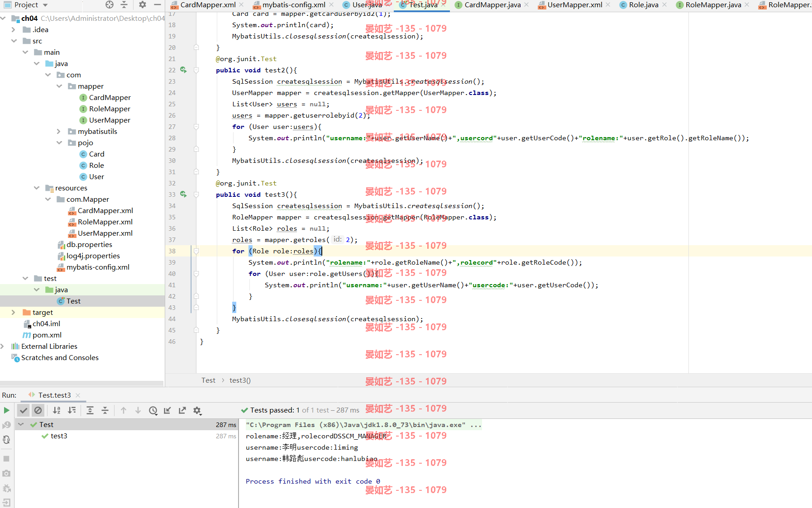The height and width of the screenshot is (508, 812).
Task: Collapse all test results
Action: pyautogui.click(x=105, y=410)
